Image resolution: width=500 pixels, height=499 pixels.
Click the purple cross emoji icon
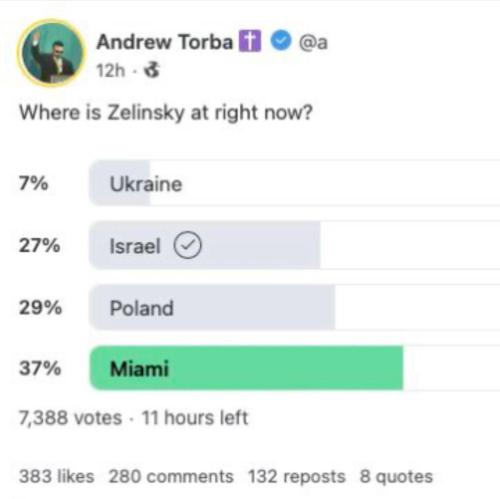coord(250,41)
